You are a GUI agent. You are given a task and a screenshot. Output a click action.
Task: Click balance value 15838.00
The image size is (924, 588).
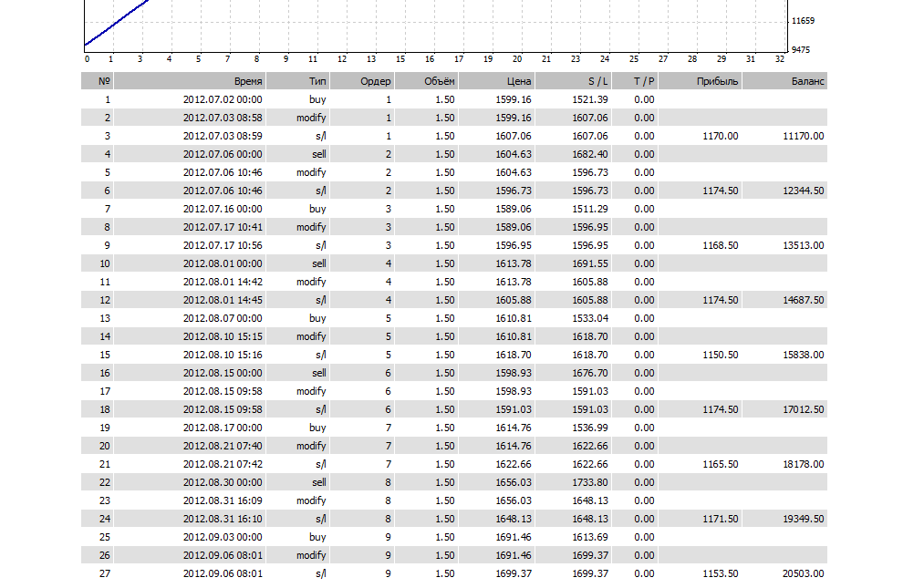804,356
